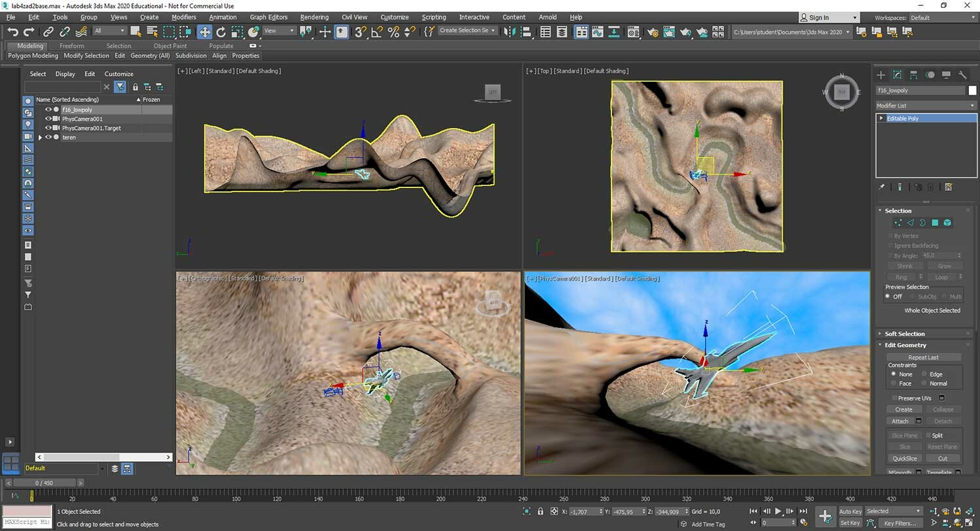Image resolution: width=980 pixels, height=531 pixels.
Task: Click the Mirror tool icon
Action: (510, 31)
